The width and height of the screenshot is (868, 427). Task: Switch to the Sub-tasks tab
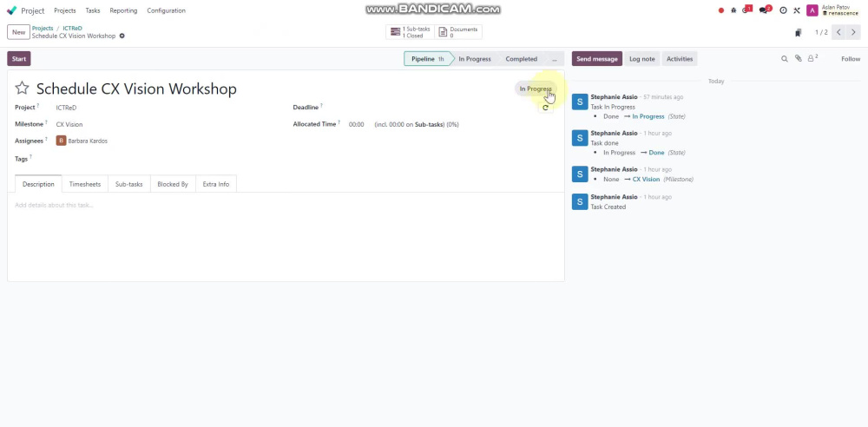point(129,184)
